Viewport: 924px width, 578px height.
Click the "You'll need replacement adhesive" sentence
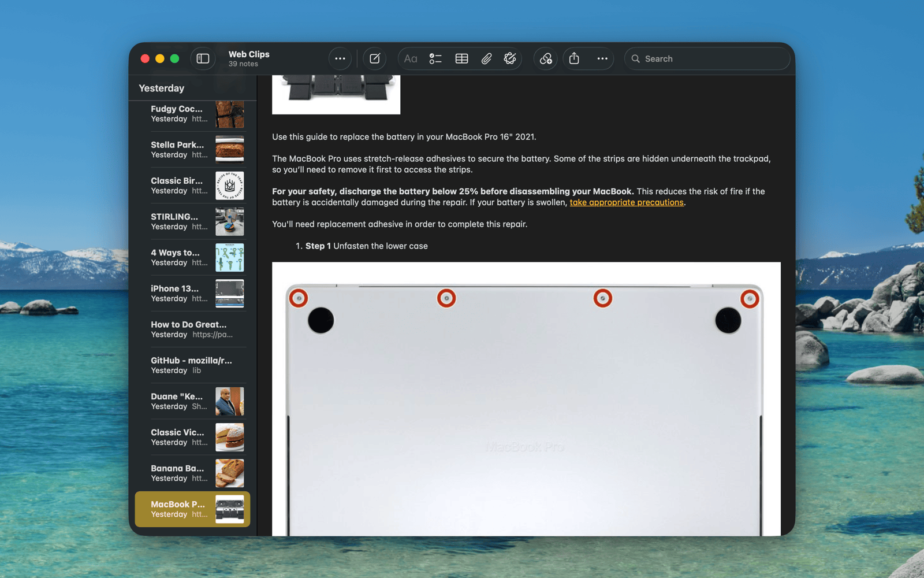coord(400,224)
